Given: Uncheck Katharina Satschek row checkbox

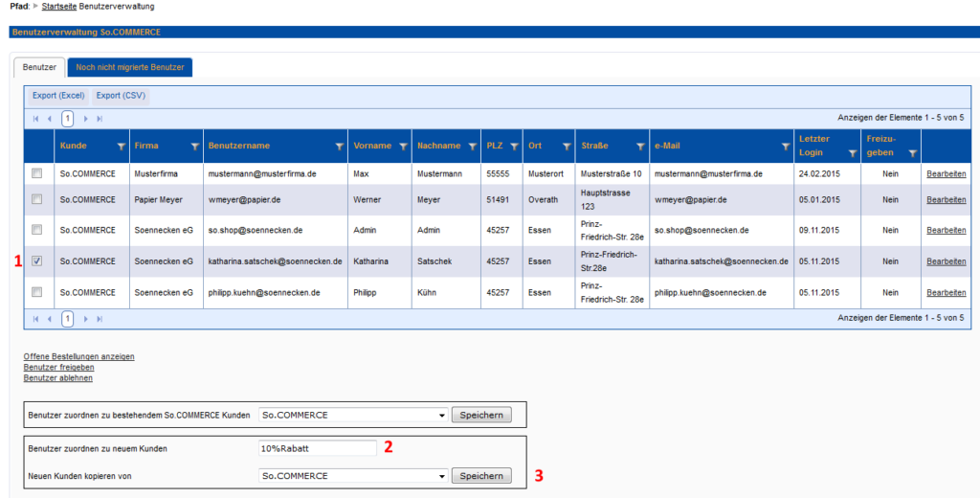Looking at the screenshot, I should pos(37,260).
